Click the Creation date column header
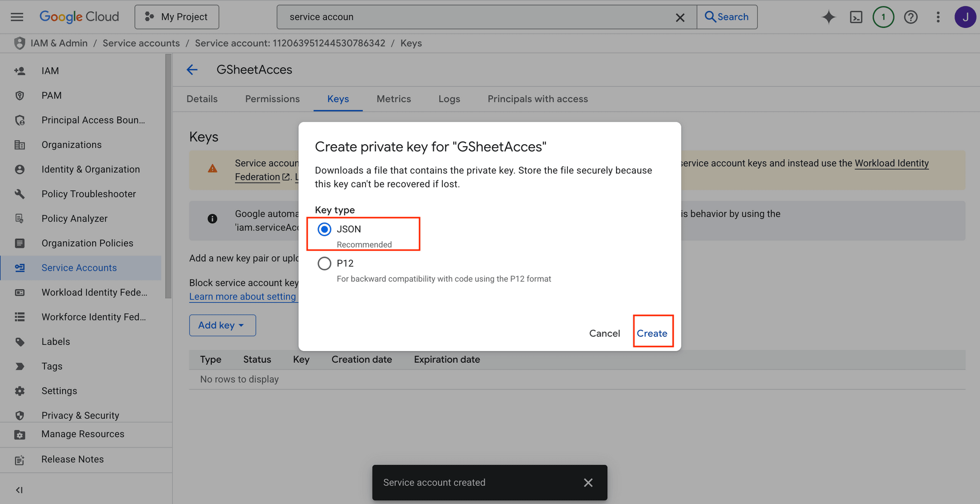Viewport: 980px width, 504px height. [362, 359]
